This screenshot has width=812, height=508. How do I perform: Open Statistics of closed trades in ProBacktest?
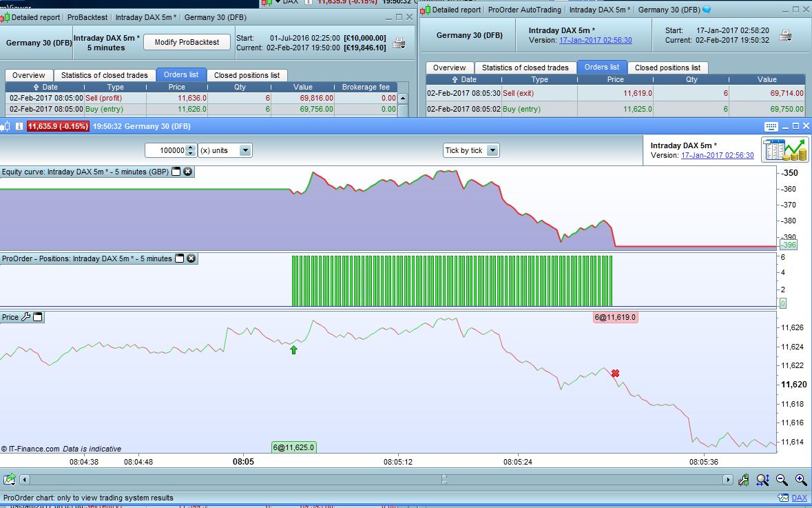(x=104, y=75)
